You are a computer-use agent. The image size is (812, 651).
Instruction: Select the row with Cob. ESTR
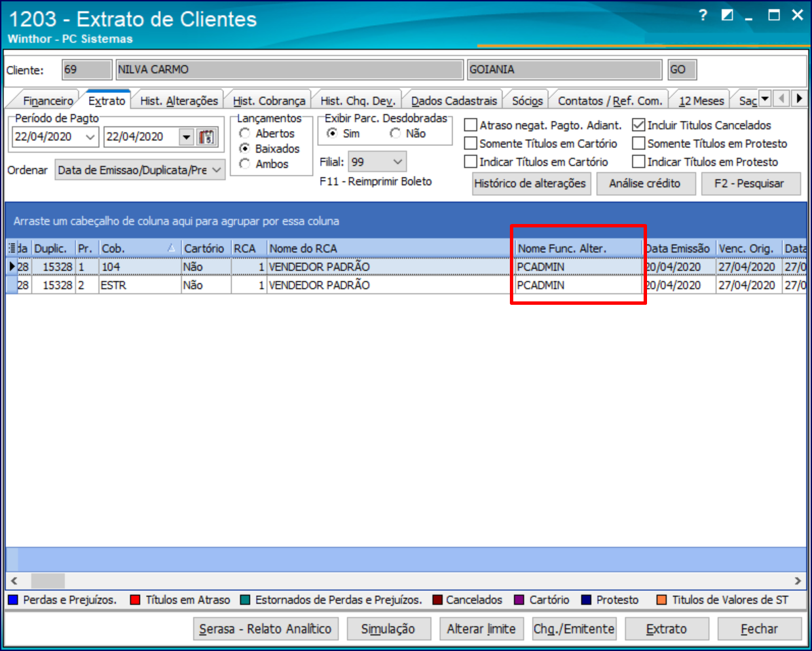click(x=407, y=285)
